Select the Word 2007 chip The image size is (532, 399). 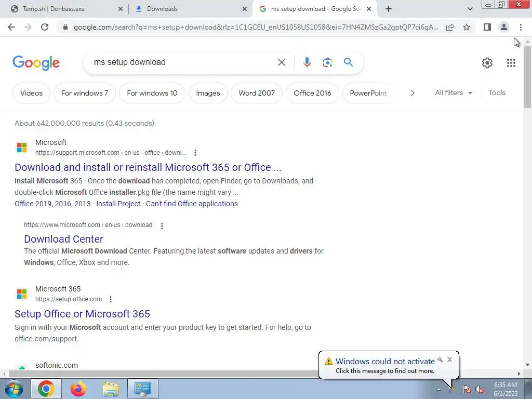[x=257, y=93]
